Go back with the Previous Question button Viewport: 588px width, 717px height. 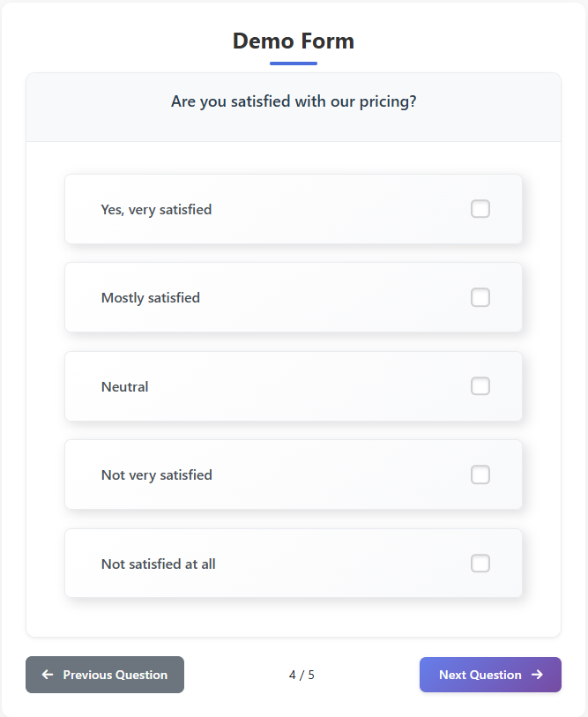105,675
